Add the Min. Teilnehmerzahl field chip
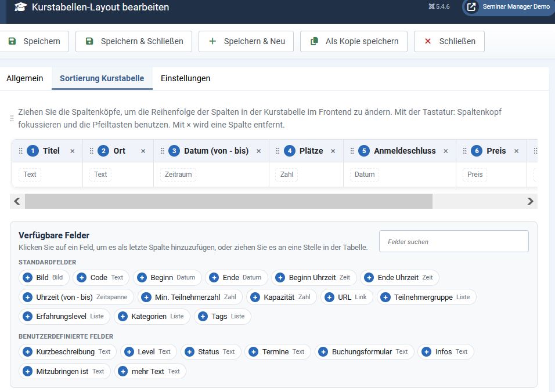This screenshot has width=555, height=392. pyautogui.click(x=190, y=297)
